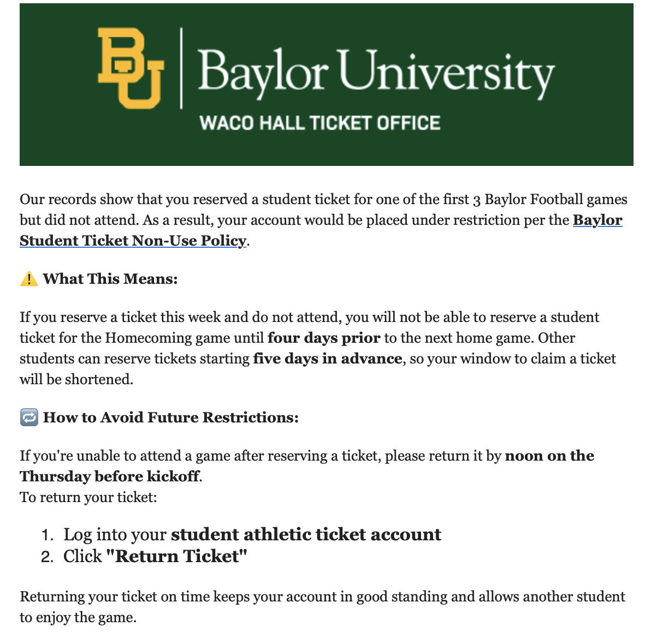Click the yellow warning triangle emoji

(x=29, y=279)
